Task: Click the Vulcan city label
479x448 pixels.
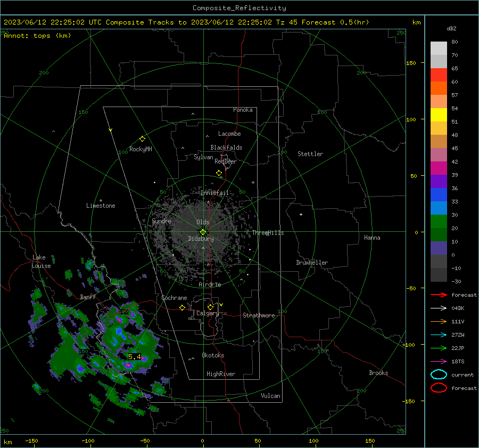Action: tap(270, 396)
